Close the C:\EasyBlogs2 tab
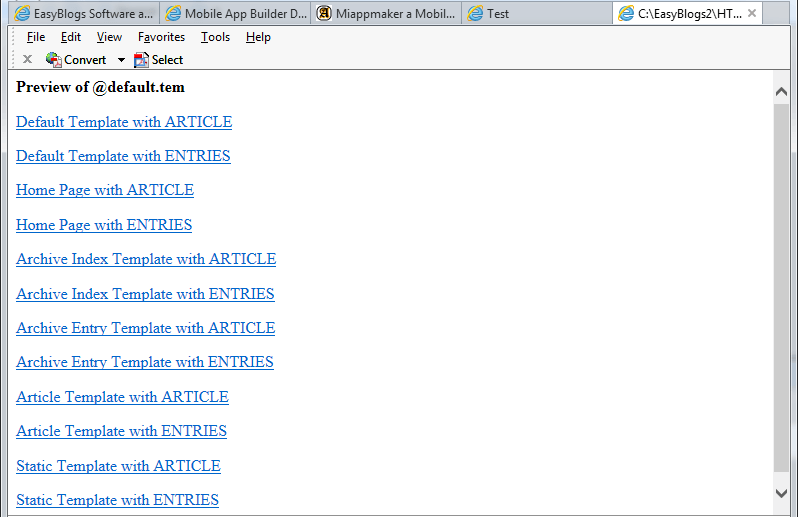This screenshot has height=517, width=798. [x=752, y=13]
